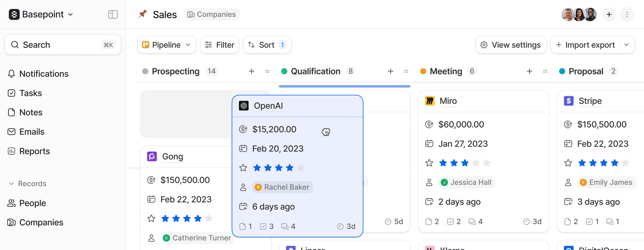Click the Jessica Hall owner tag
Image resolution: width=644 pixels, height=250 pixels.
point(467,182)
